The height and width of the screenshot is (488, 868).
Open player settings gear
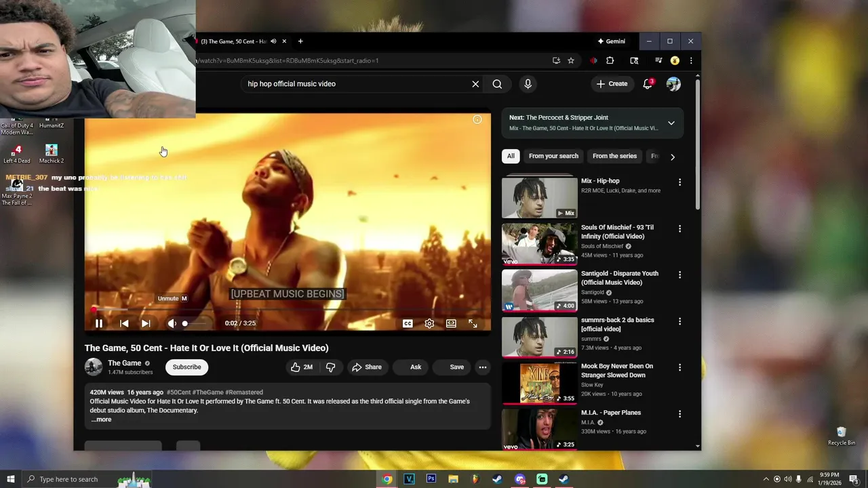click(429, 323)
